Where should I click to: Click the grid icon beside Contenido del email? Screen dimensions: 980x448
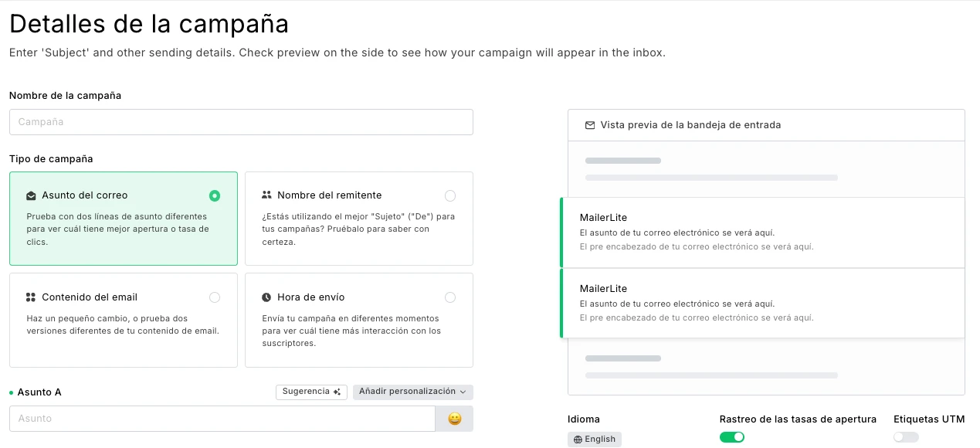(31, 297)
